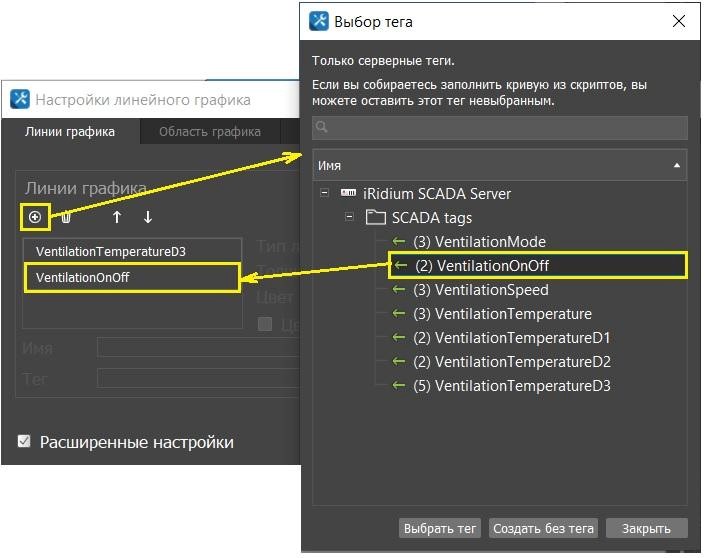
Task: Collapse the SCADA tags folder
Action: tap(349, 218)
